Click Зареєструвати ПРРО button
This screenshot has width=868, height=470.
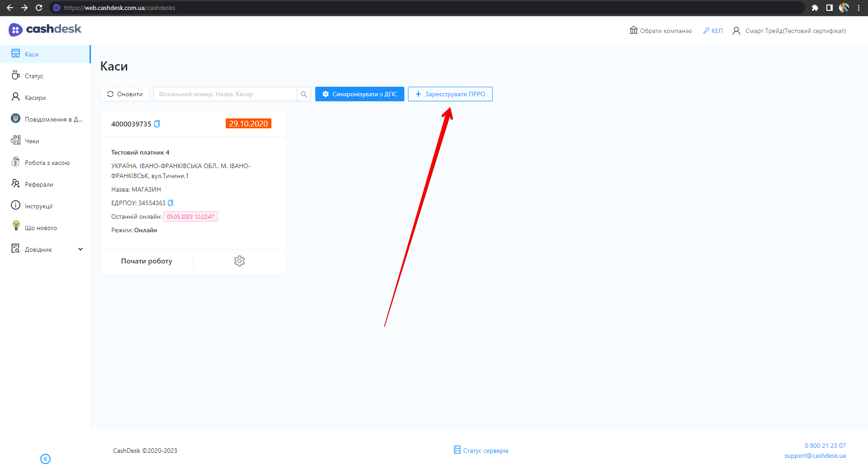click(x=450, y=94)
